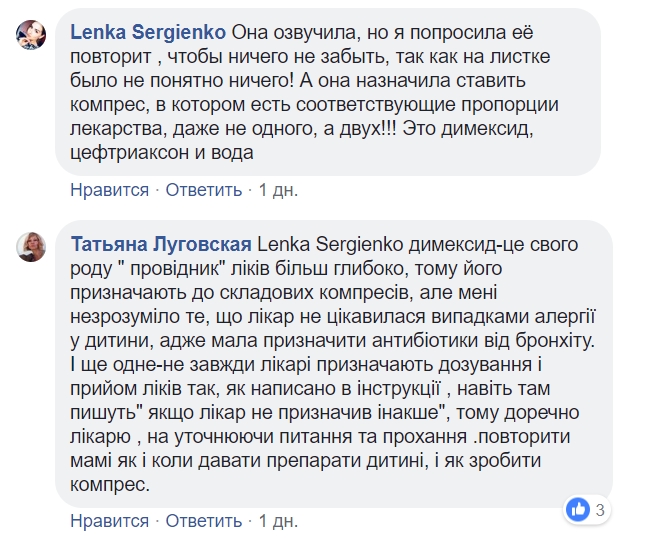Click Ответить under Татьяна Луговская's comment
This screenshot has width=650, height=538.
[203, 521]
